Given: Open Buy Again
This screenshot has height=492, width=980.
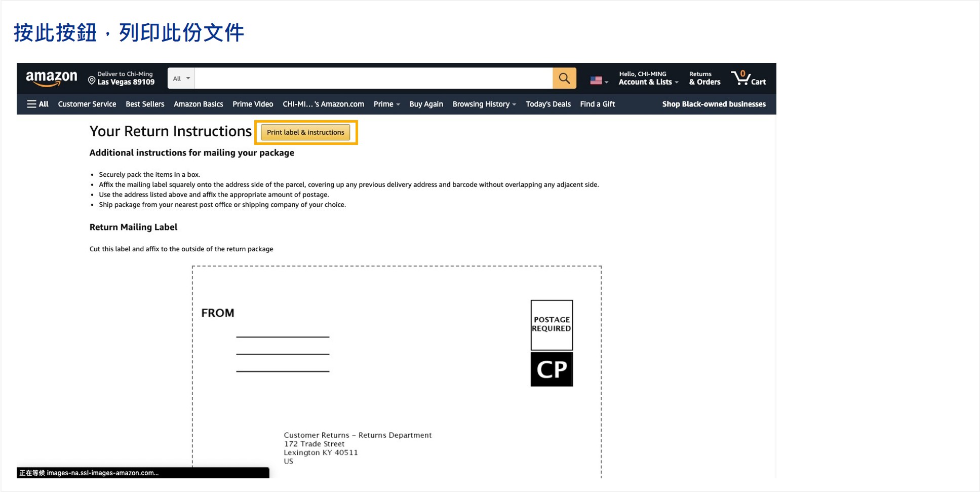Looking at the screenshot, I should (x=426, y=104).
